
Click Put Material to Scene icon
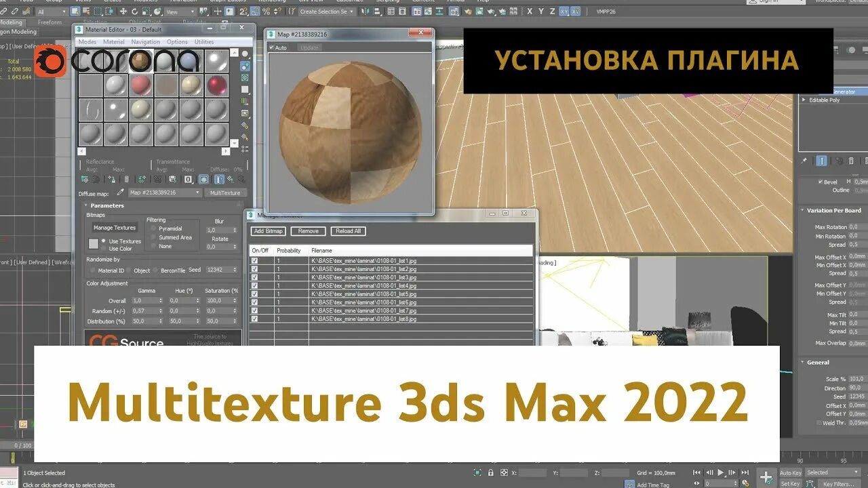96,179
